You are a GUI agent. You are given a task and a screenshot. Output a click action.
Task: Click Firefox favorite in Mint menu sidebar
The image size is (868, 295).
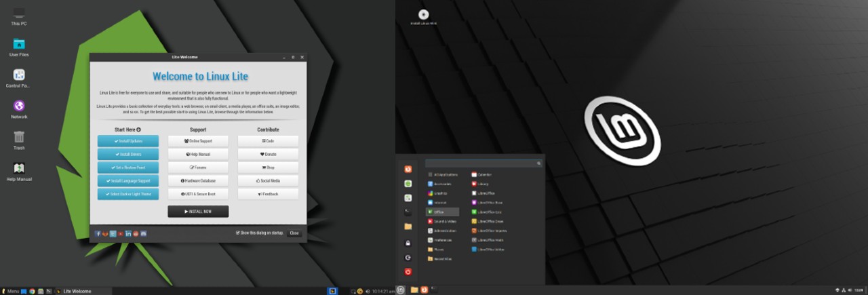(408, 170)
